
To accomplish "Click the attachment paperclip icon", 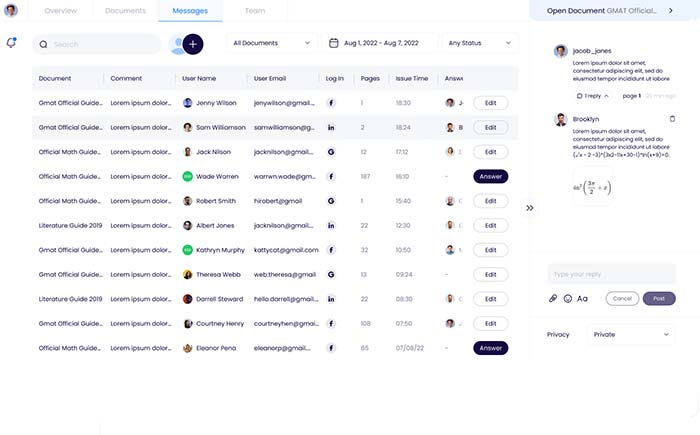I will pyautogui.click(x=553, y=298).
